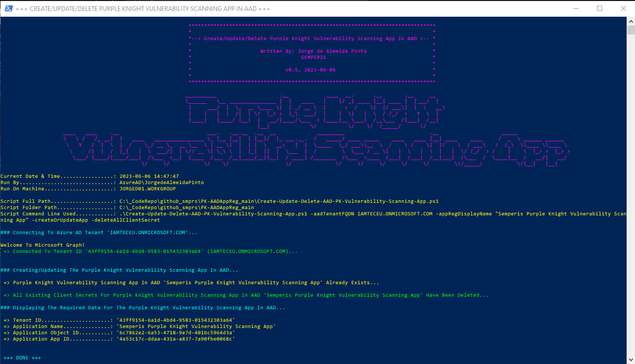Minimize the PowerShell window
The width and height of the screenshot is (635, 364).
click(576, 8)
